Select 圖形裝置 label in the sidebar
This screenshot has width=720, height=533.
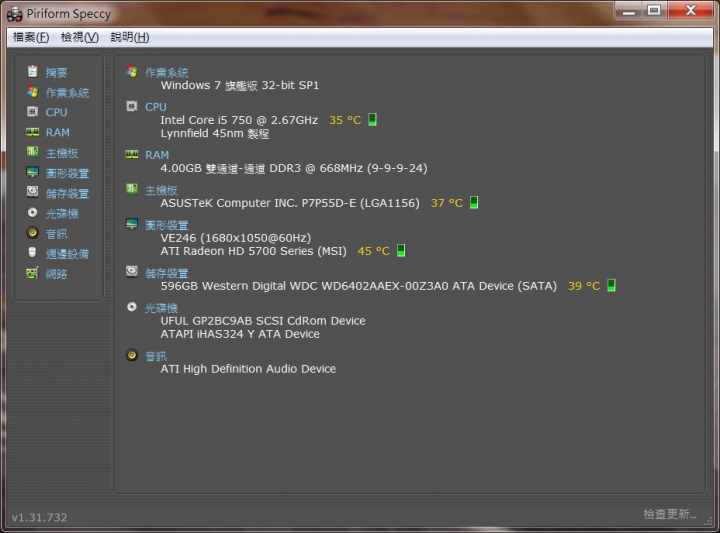(x=67, y=173)
